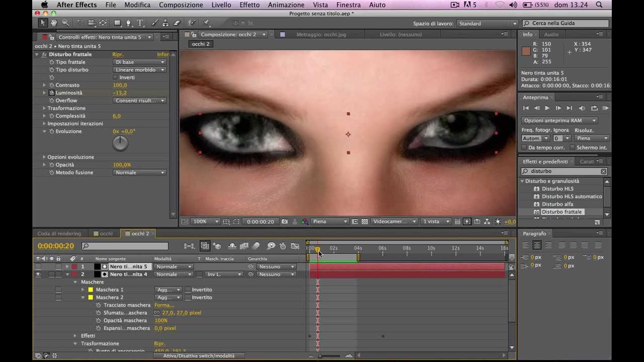Open the Tipo frattale dropdown

coord(140,62)
